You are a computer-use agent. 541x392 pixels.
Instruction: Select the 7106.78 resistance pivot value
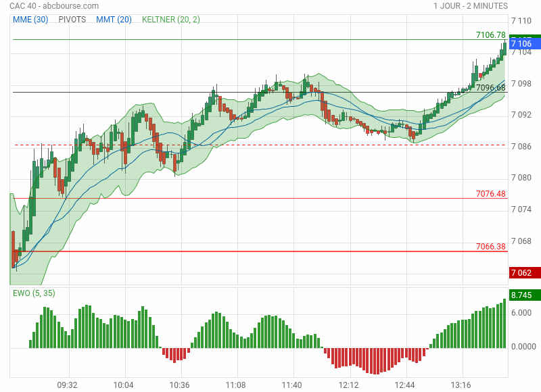(491, 35)
